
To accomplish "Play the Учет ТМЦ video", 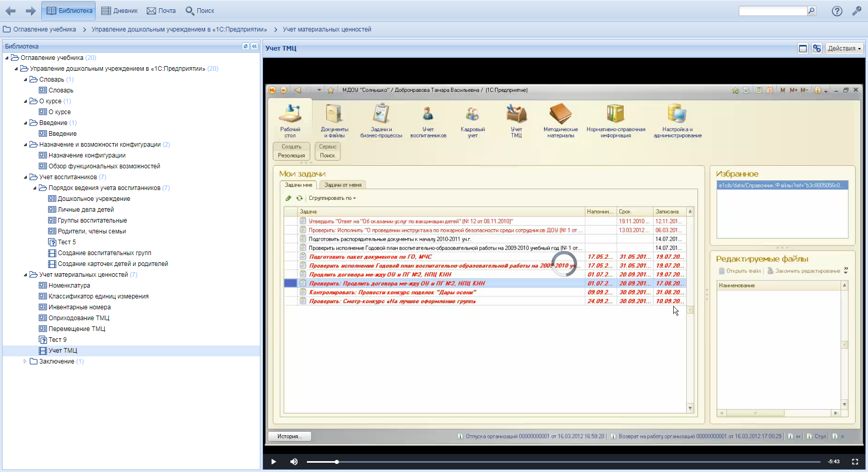I will pyautogui.click(x=274, y=462).
